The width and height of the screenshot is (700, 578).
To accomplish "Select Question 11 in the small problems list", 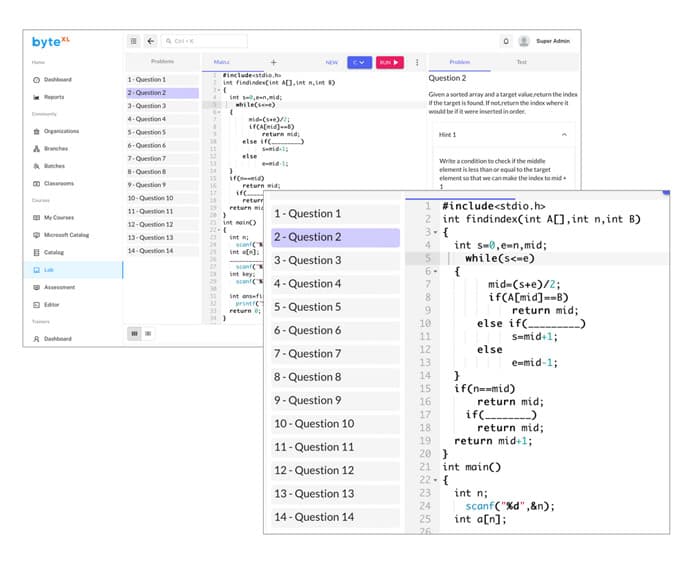I will 163,211.
